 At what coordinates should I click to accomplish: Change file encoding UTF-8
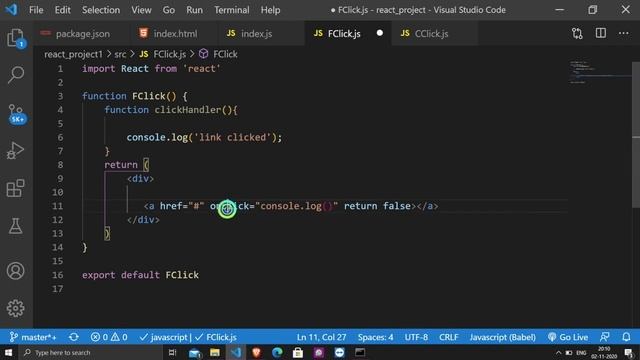click(x=416, y=337)
